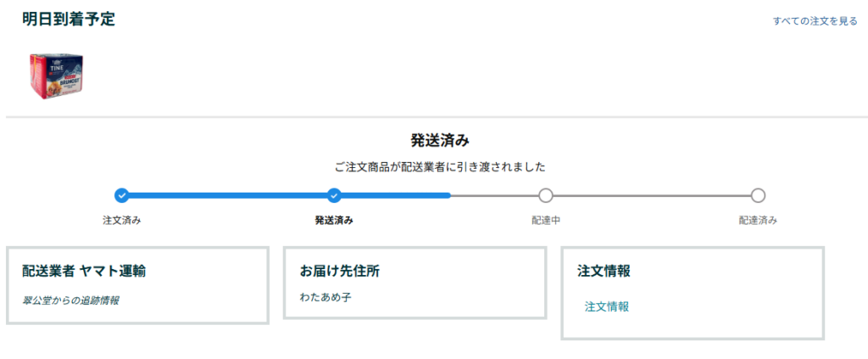Click the 配送業者 ヤマト運輸 card heading
The height and width of the screenshot is (359, 868).
click(x=84, y=271)
